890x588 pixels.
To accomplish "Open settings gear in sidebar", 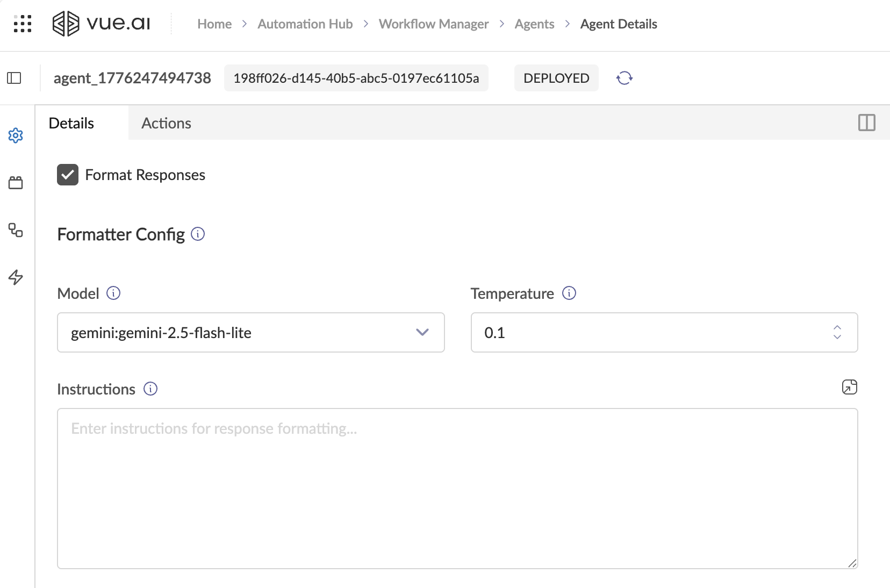I will coord(16,135).
